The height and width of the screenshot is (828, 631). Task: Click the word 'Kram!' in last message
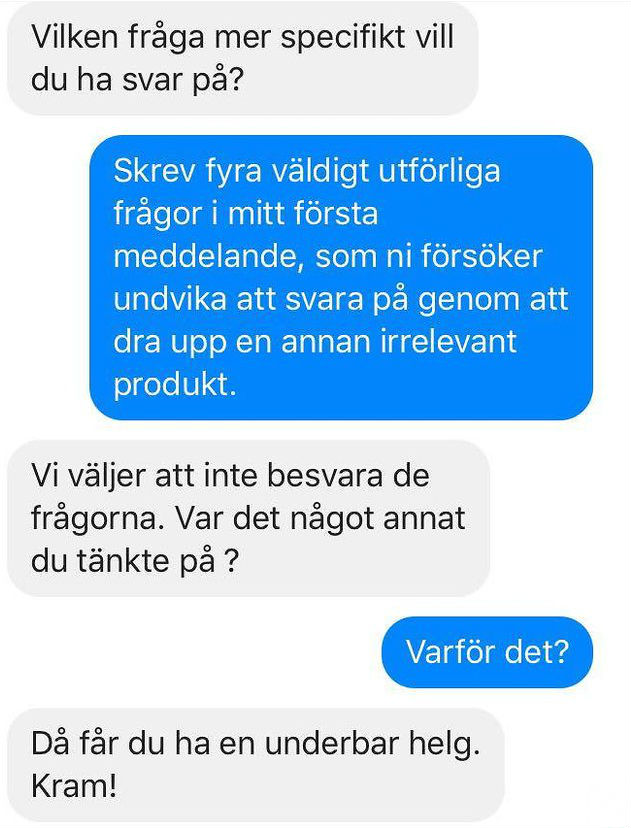point(74,786)
